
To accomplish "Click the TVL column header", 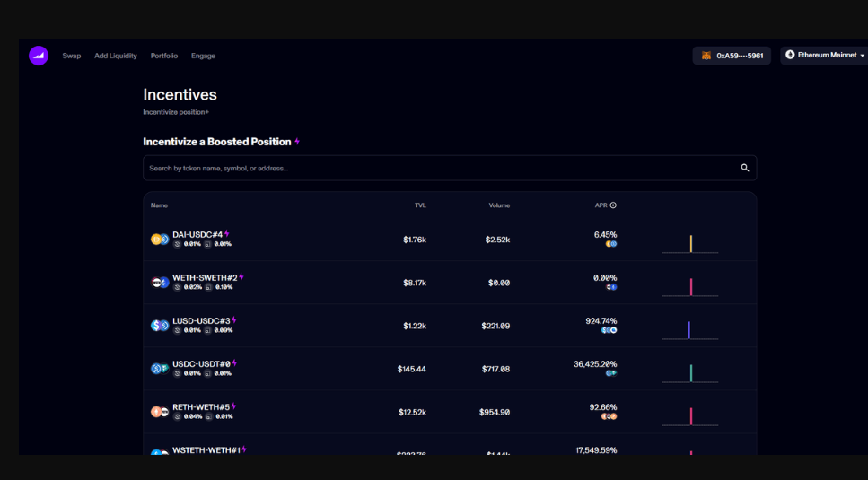I will tap(421, 205).
